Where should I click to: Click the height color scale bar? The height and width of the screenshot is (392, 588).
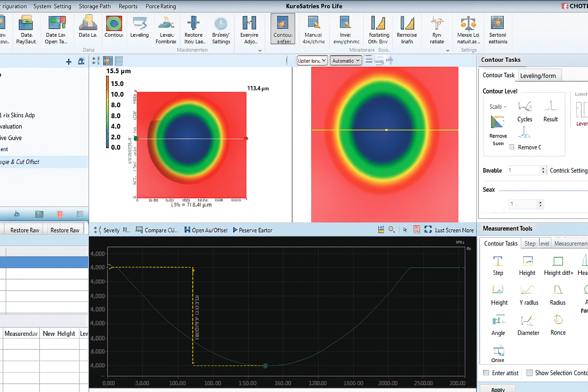click(108, 112)
